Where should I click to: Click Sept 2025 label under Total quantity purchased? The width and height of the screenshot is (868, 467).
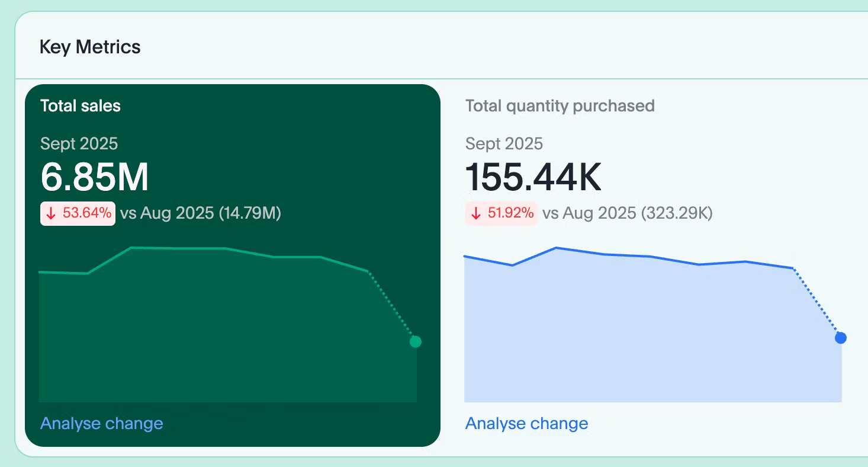click(x=504, y=143)
